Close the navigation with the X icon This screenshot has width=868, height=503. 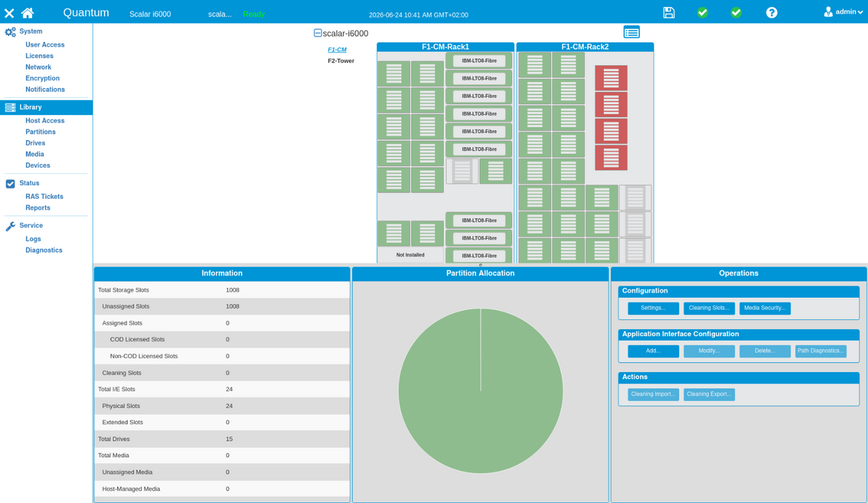9,14
